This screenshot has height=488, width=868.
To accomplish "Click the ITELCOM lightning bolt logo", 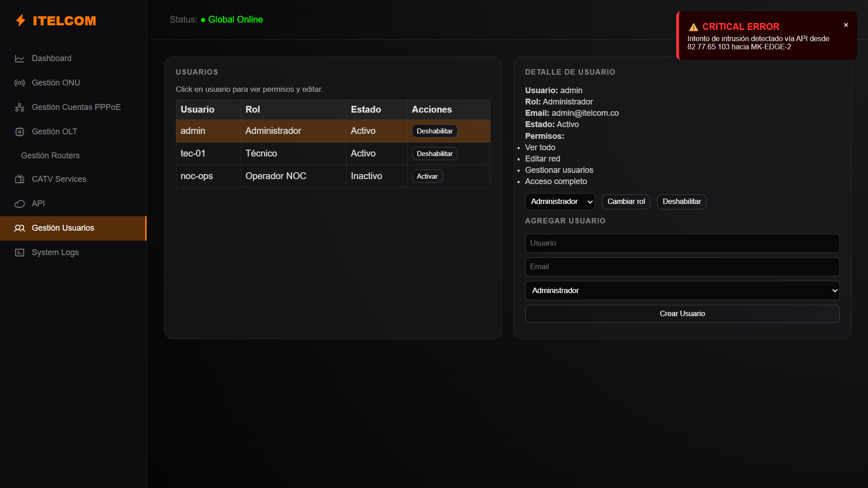I will click(x=21, y=20).
